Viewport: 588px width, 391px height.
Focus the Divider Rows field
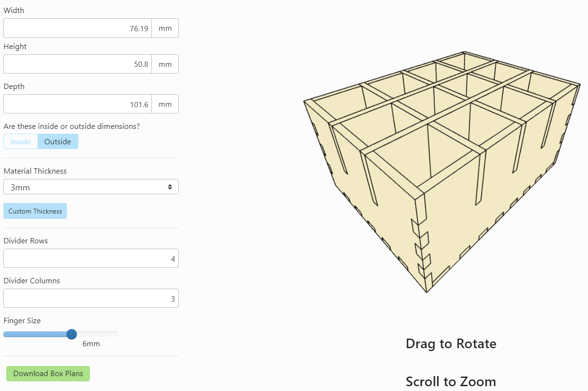click(x=91, y=259)
